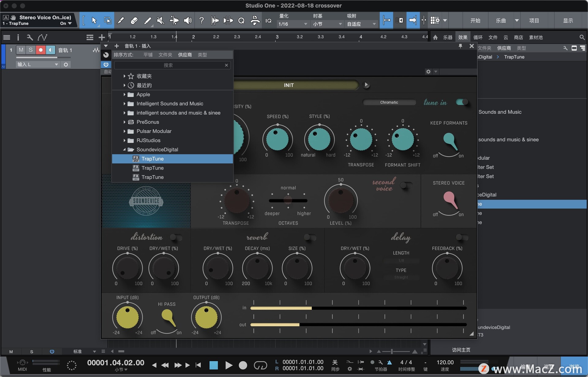Click 访问主页 link

pos(461,350)
